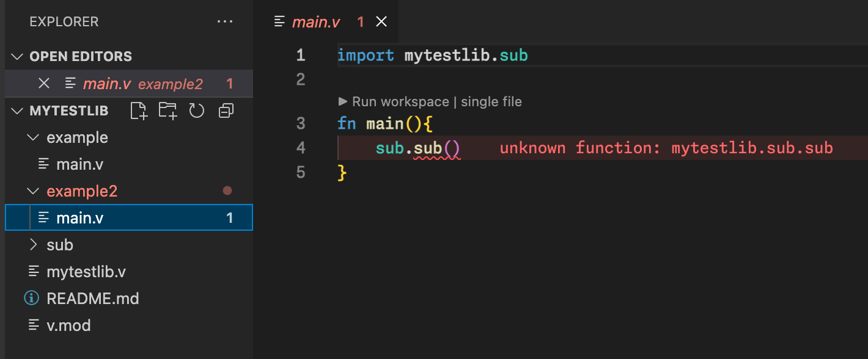Close the main.v editor tab
The width and height of the screenshot is (868, 359).
coord(381,22)
